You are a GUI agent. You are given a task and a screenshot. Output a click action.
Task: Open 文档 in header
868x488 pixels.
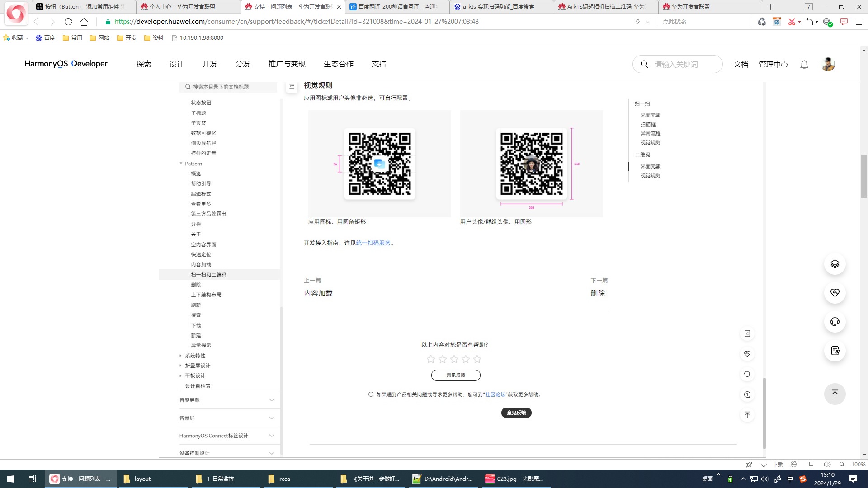click(741, 64)
